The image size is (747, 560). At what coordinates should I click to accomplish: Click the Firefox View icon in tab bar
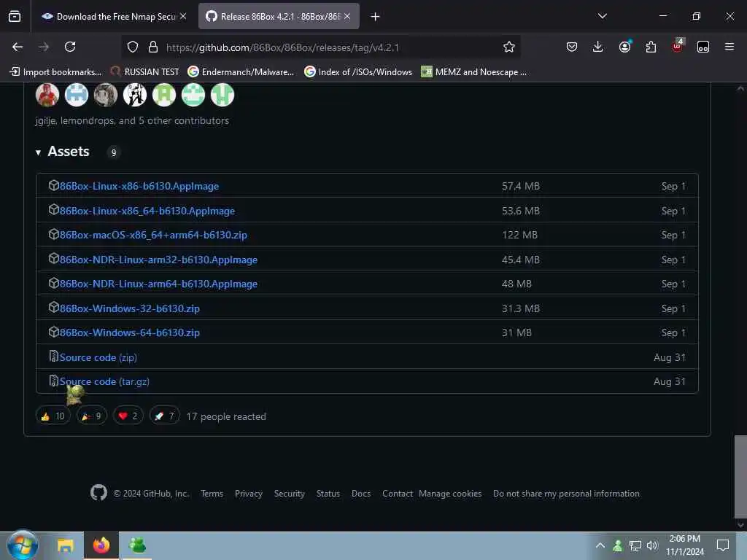tap(15, 16)
